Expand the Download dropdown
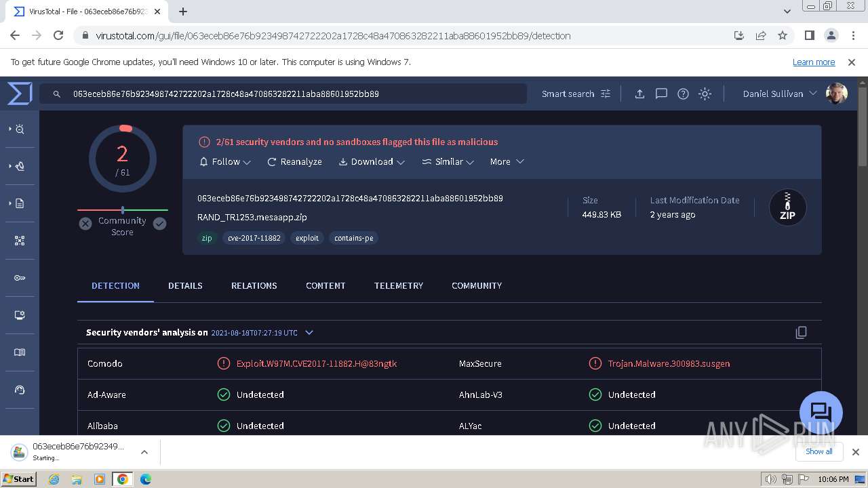The height and width of the screenshot is (488, 868). pyautogui.click(x=372, y=161)
